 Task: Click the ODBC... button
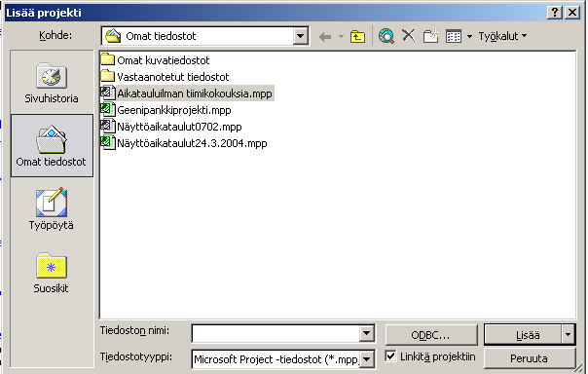(431, 335)
